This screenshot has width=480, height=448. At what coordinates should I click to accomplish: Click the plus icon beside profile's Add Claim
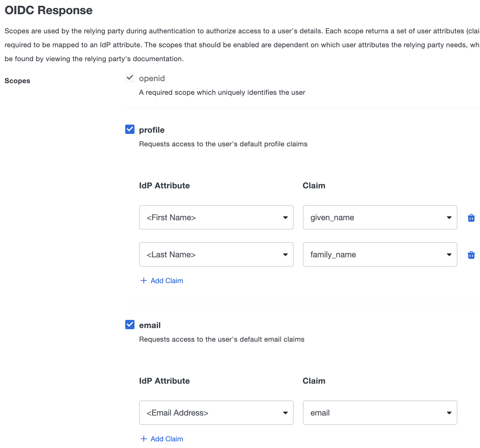pos(143,281)
